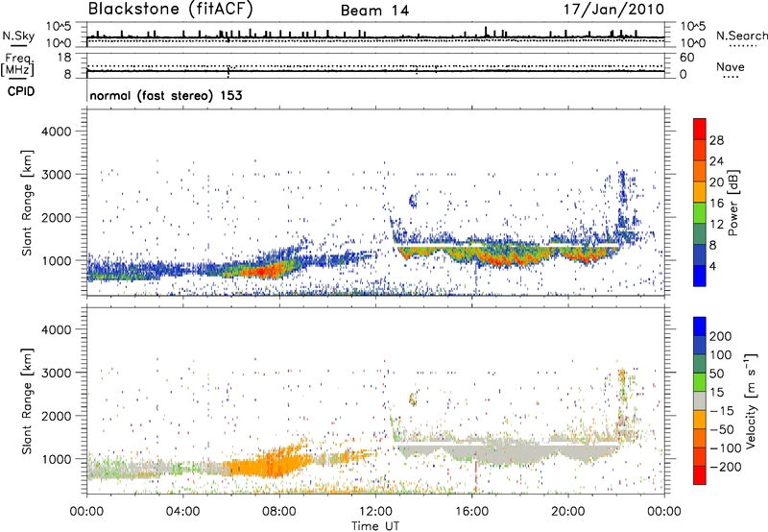Image resolution: width=768 pixels, height=532 pixels.
Task: Pick the light green segment of power colorbar
Action: click(x=700, y=213)
